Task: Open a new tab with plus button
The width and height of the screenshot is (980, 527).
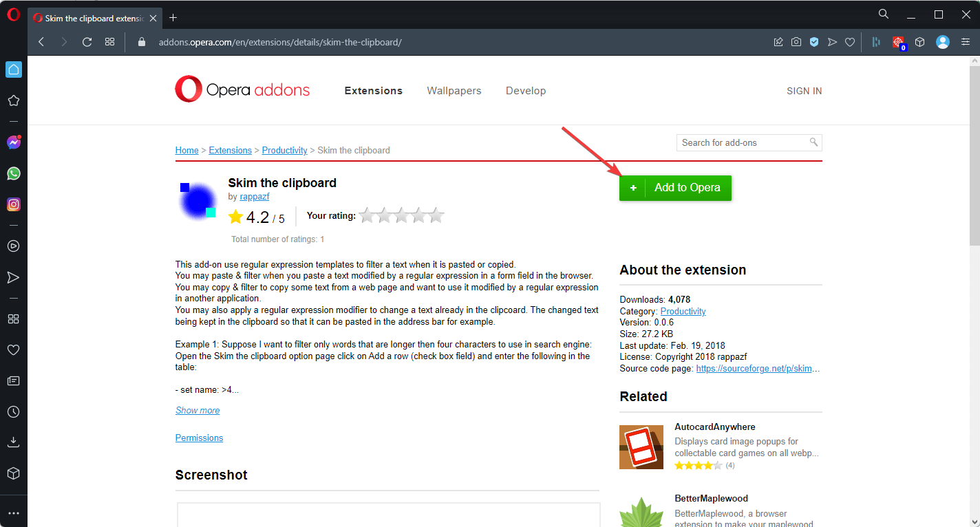Action: [173, 17]
